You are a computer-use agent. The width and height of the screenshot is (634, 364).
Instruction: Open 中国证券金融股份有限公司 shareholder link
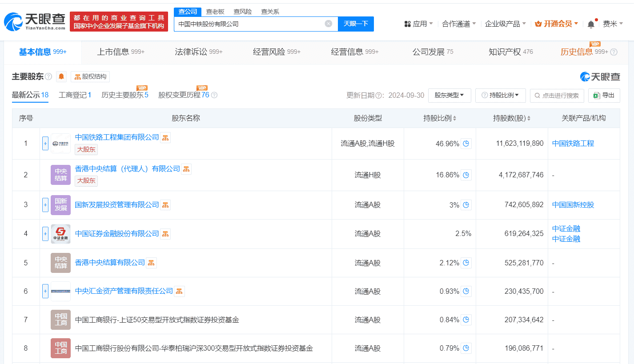(x=117, y=234)
